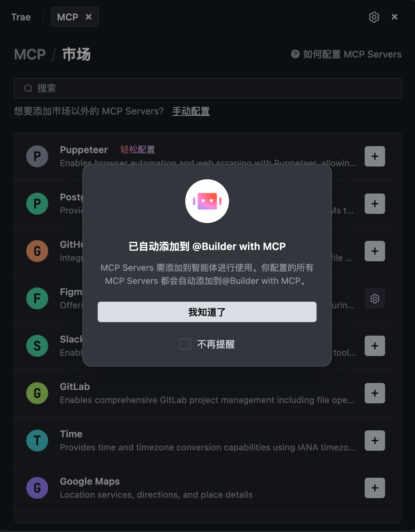The image size is (415, 532).
Task: Switch to the MCP tab
Action: coord(68,17)
